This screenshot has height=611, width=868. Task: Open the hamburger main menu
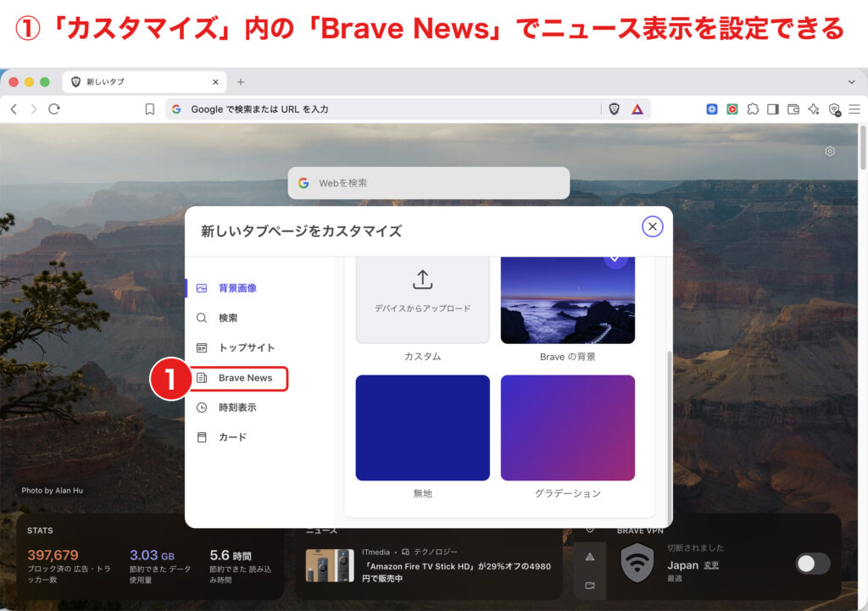pyautogui.click(x=854, y=109)
